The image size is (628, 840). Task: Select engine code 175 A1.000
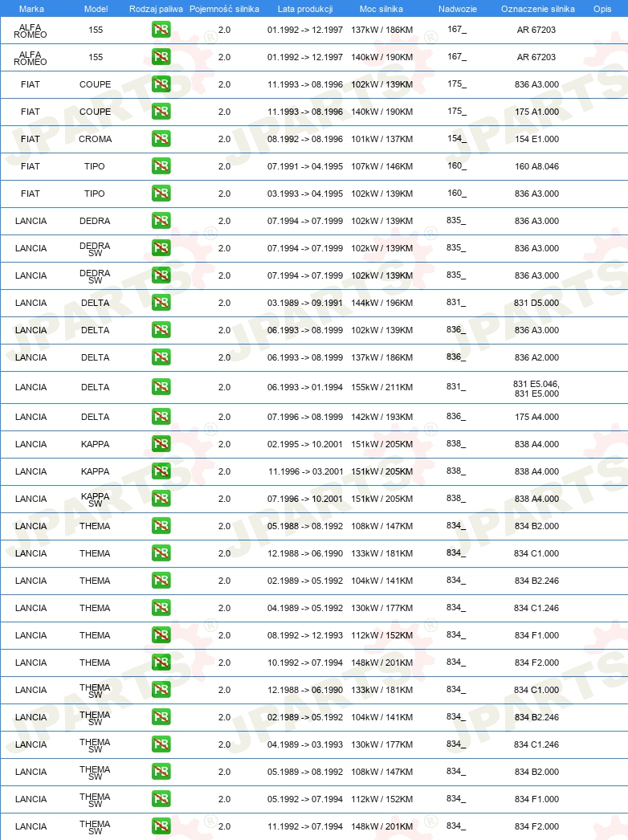(x=536, y=112)
